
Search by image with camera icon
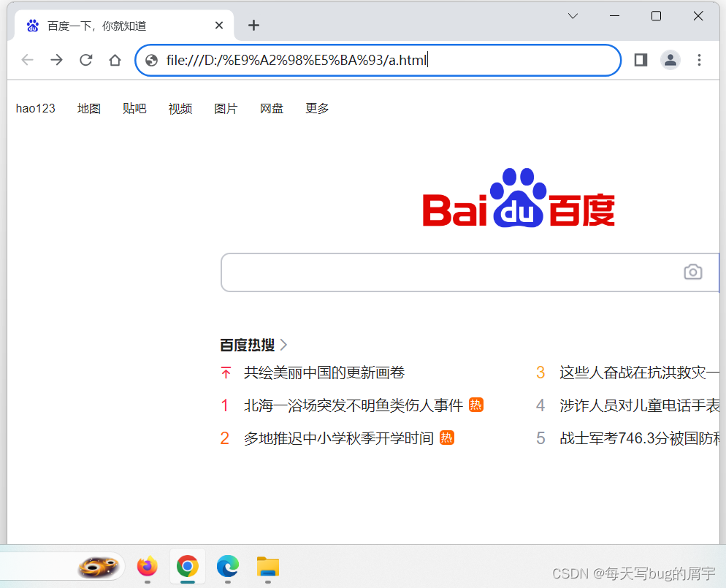tap(692, 272)
